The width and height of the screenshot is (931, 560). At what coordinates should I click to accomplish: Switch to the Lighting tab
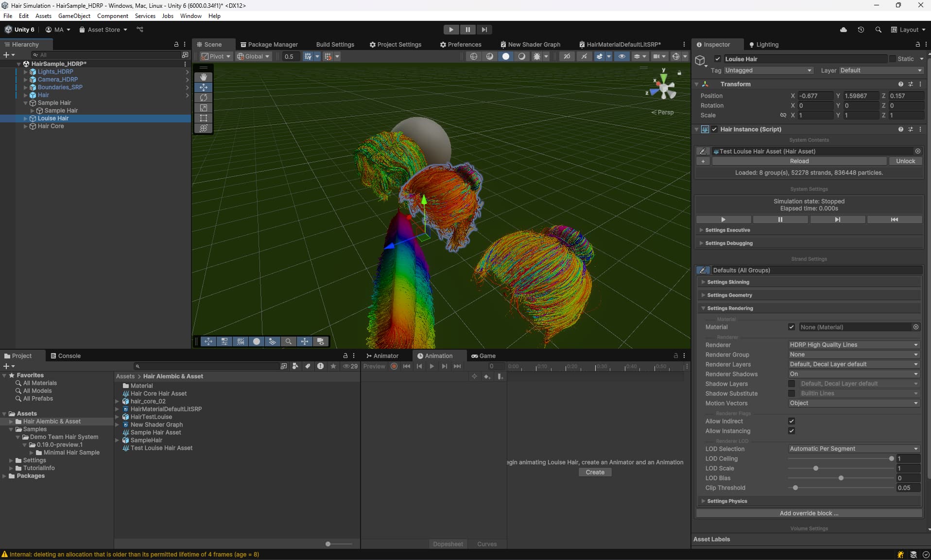pos(767,44)
